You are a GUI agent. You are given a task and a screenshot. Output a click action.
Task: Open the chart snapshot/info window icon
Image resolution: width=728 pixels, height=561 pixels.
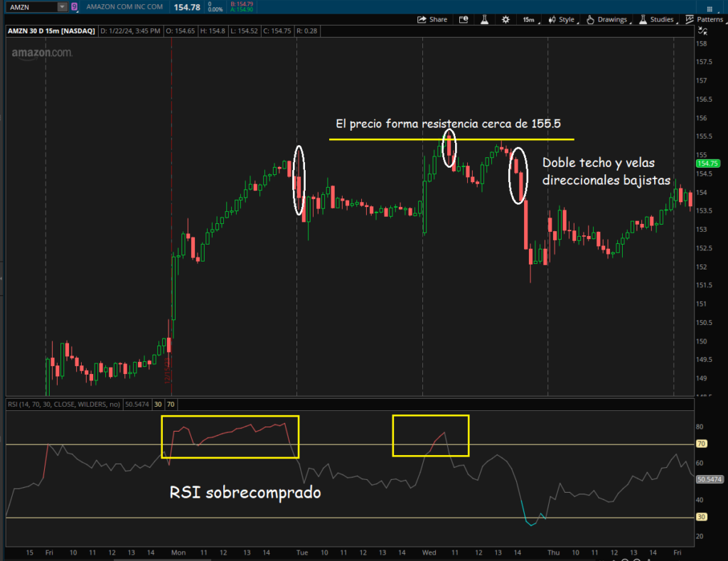pyautogui.click(x=464, y=19)
